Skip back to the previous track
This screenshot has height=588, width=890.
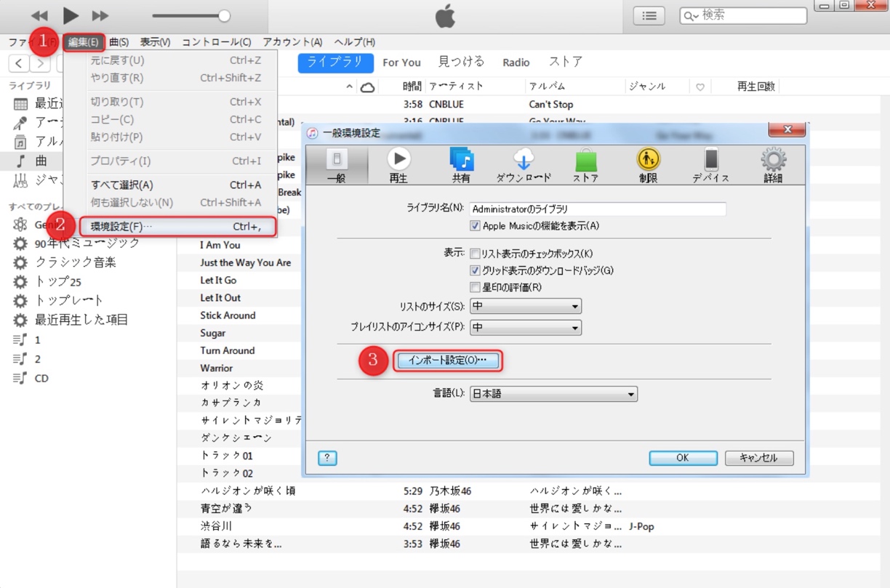[39, 15]
